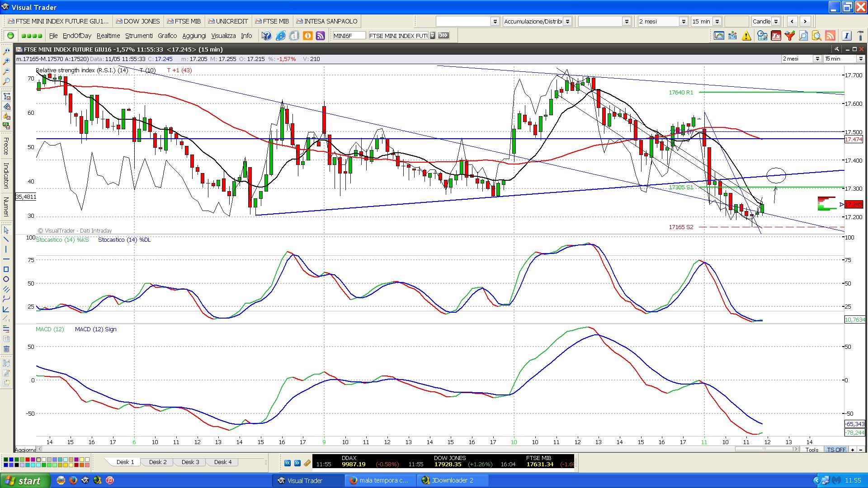Image resolution: width=868 pixels, height=488 pixels.
Task: Switch to JDownloader 2 in taskbar
Action: [452, 480]
